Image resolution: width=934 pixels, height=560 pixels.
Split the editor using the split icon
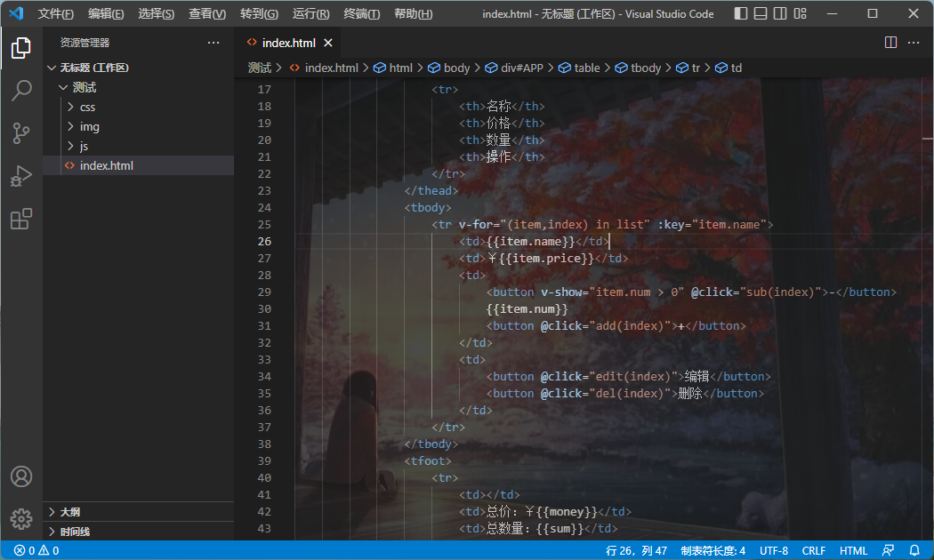pos(890,42)
